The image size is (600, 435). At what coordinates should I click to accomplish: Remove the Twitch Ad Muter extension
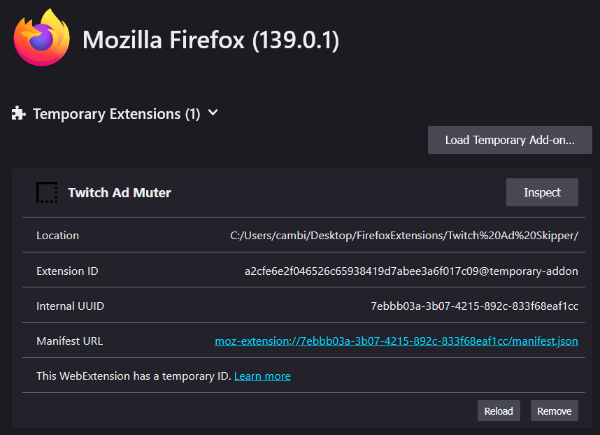(554, 411)
